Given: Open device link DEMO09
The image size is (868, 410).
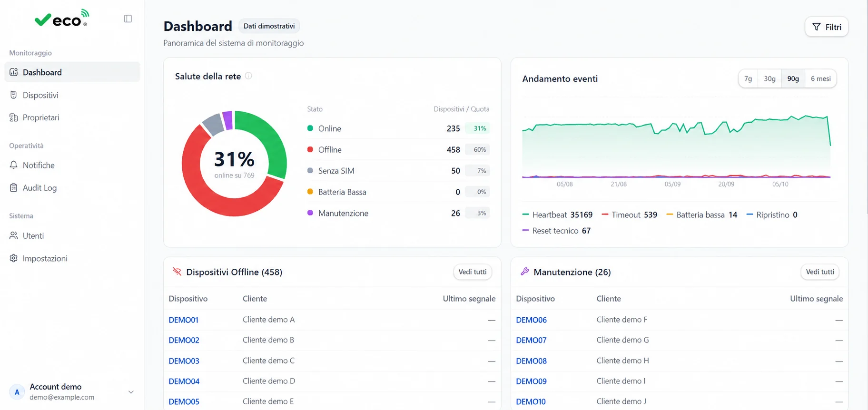Looking at the screenshot, I should [x=531, y=381].
